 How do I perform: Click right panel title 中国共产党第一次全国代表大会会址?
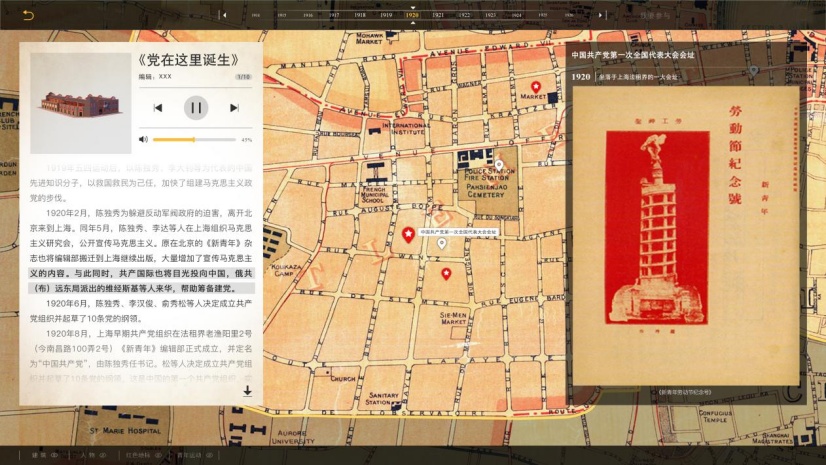click(x=633, y=55)
